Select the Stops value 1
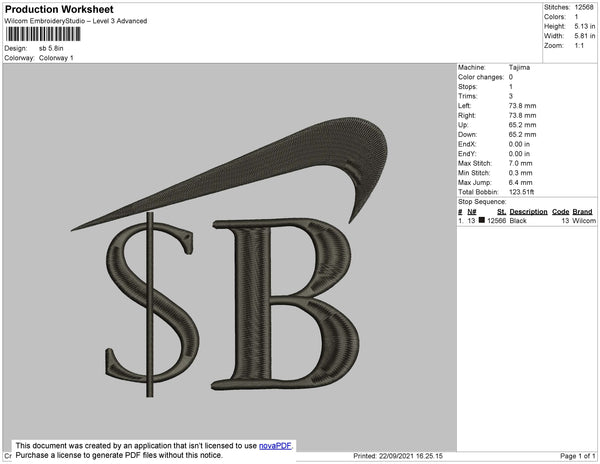This screenshot has height=464, width=600. (511, 86)
